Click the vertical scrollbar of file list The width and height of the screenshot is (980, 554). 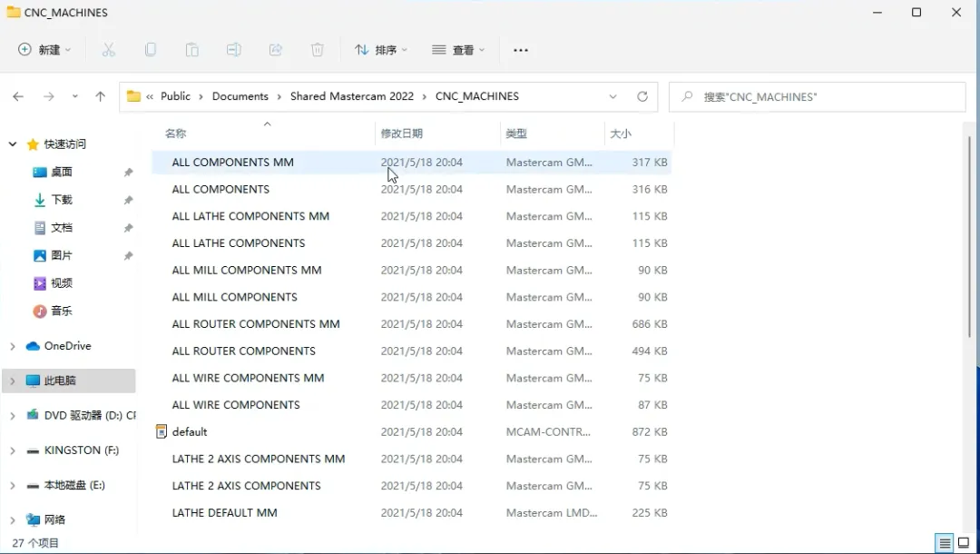(x=969, y=236)
